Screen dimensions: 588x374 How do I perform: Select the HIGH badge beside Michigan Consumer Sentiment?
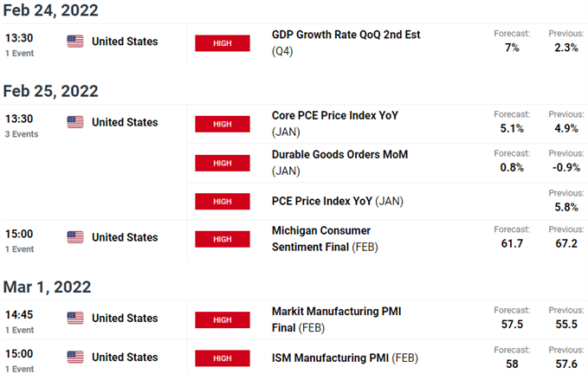223,238
